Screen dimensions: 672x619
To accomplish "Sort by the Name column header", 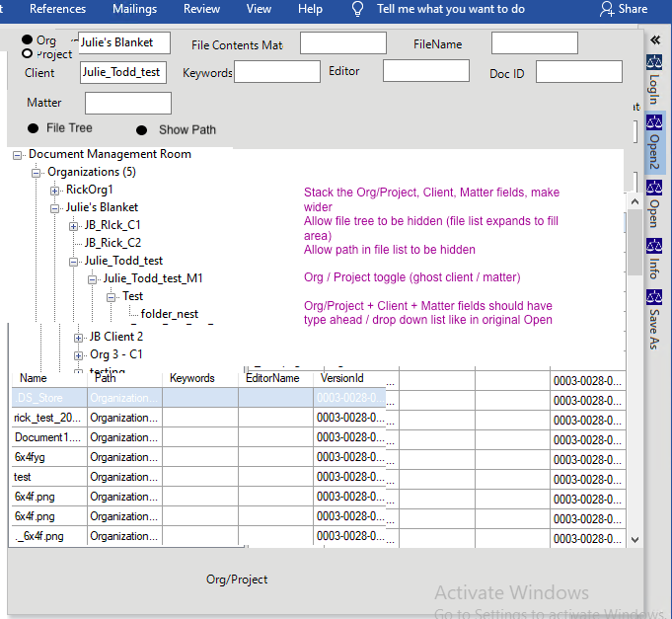I will (33, 378).
